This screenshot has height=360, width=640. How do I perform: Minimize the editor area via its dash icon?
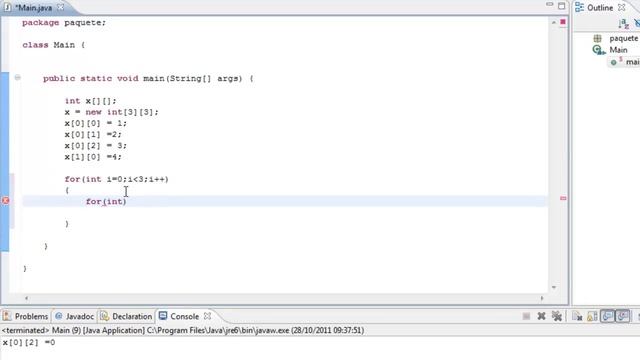549,5
